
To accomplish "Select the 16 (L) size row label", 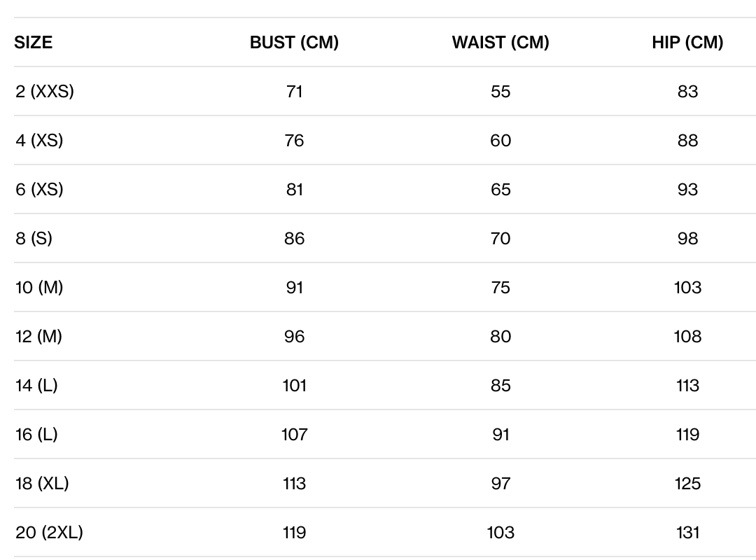I will [x=36, y=435].
